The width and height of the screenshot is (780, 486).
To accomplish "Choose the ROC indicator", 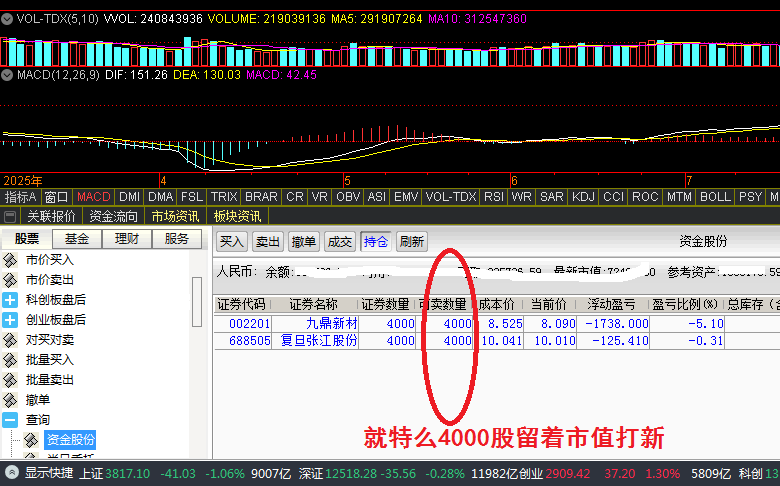I will coord(645,197).
